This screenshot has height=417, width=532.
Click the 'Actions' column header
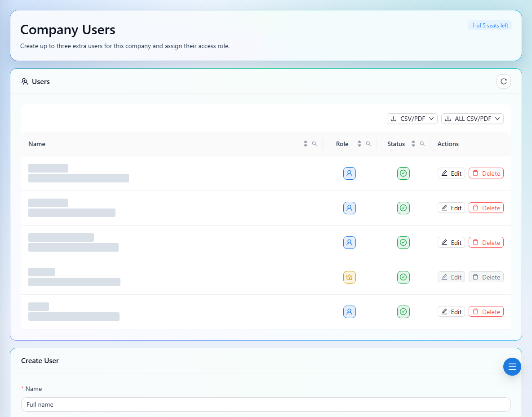click(x=448, y=144)
